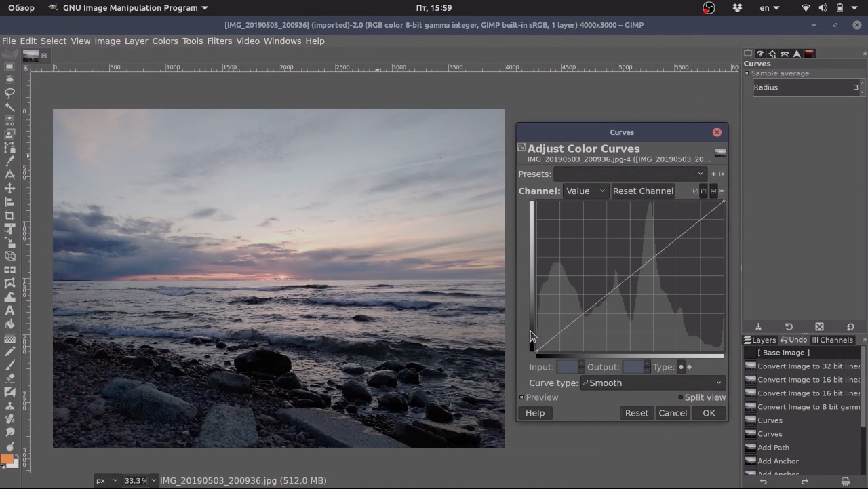
Task: Select the Text tool in toolbox
Action: [x=9, y=311]
